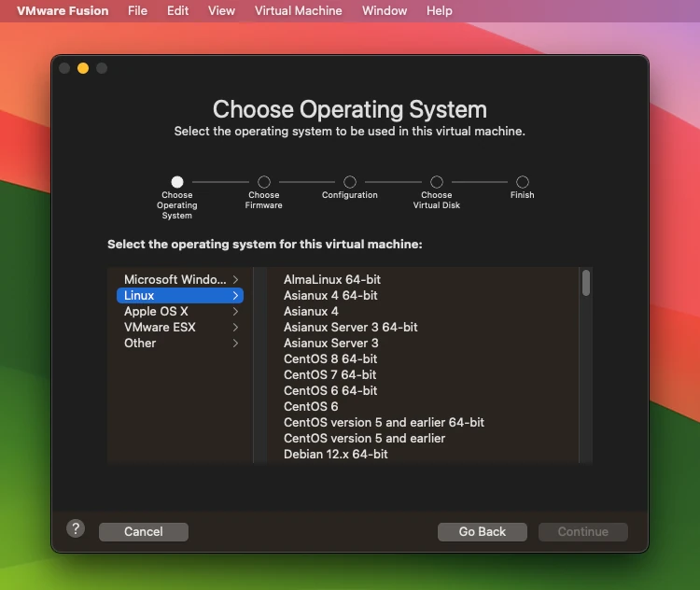Expand the Other category chevron

(235, 344)
